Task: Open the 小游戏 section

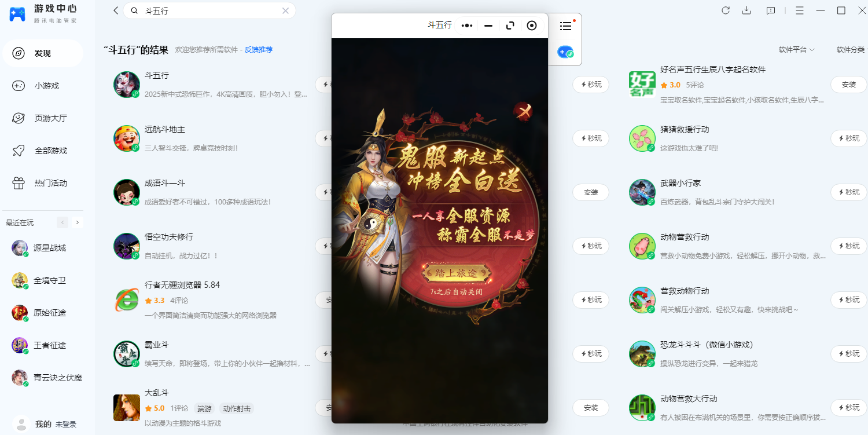Action: tap(43, 86)
